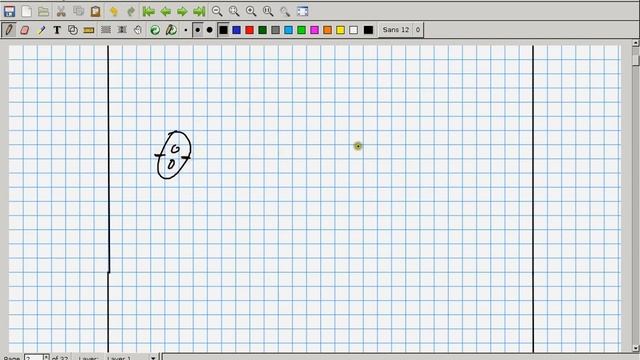Jump to the last page
The image size is (640, 360).
tap(199, 11)
